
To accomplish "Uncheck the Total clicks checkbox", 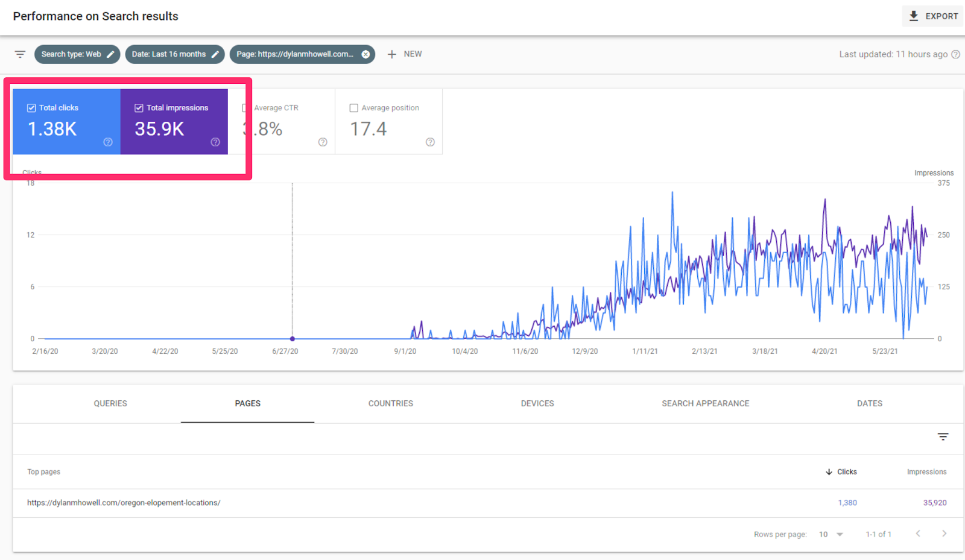I will pyautogui.click(x=31, y=108).
